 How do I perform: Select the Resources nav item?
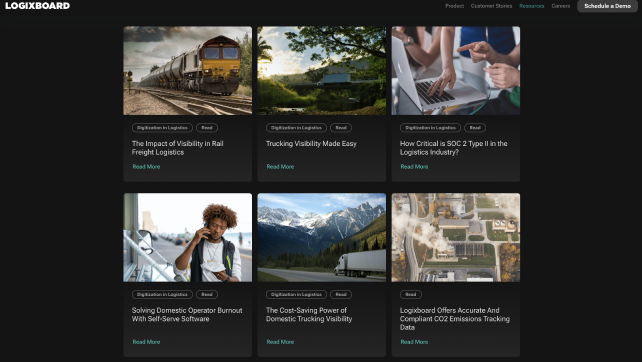coord(531,6)
